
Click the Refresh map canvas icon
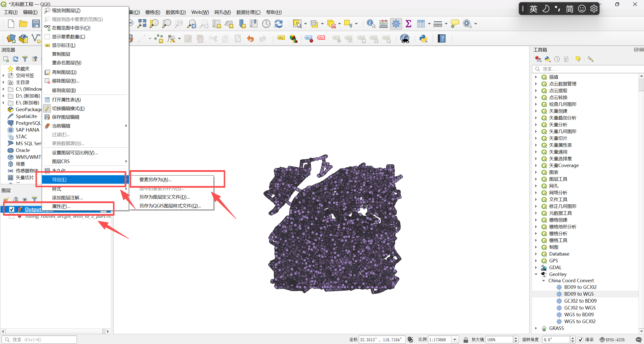(279, 24)
